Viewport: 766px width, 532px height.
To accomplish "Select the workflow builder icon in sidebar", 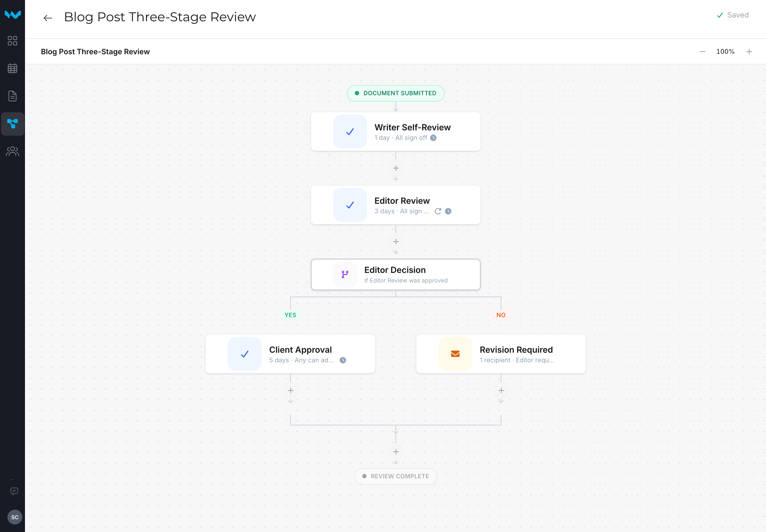I will pos(13,124).
